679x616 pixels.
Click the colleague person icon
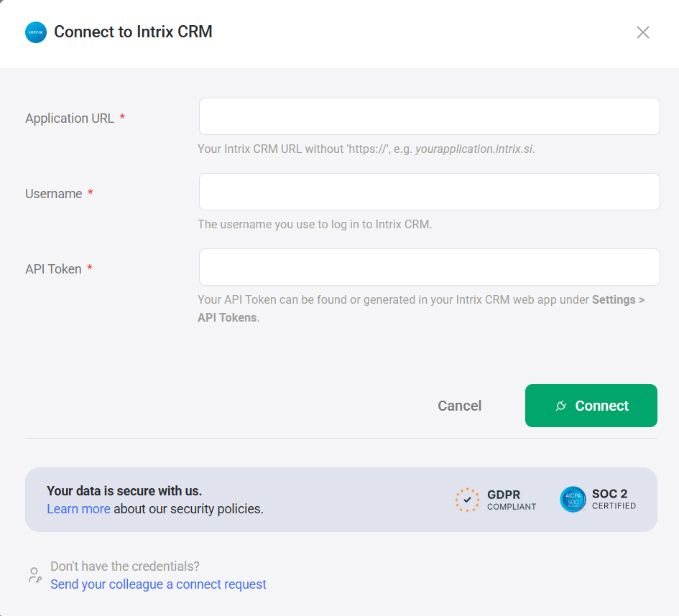34,575
